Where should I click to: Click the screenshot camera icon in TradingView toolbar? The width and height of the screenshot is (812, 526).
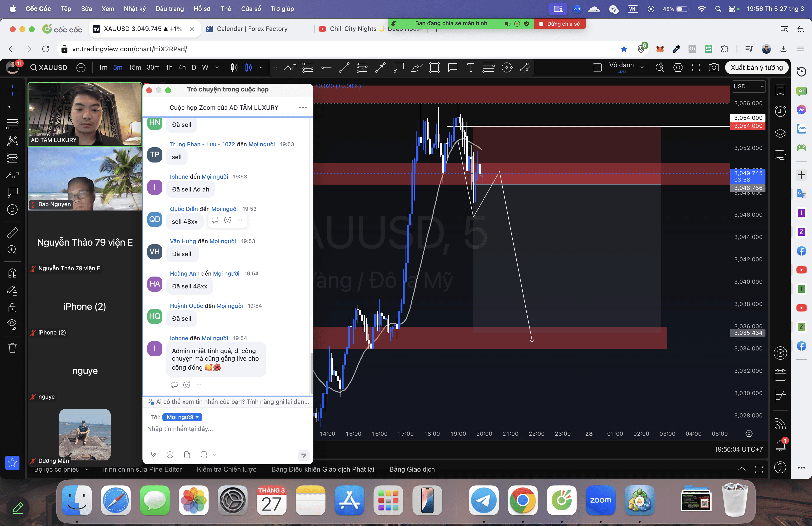(x=713, y=67)
